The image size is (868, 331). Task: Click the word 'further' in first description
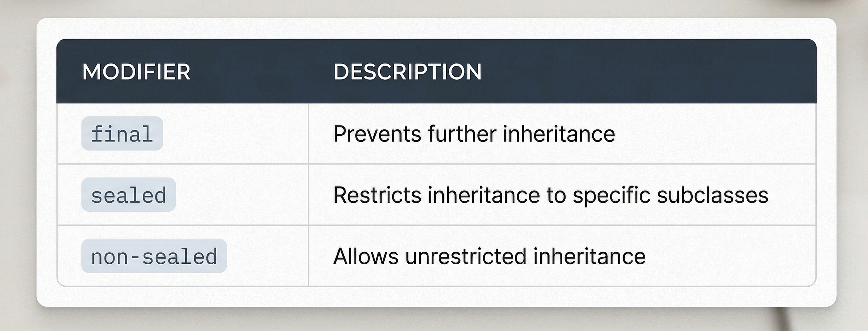click(462, 134)
